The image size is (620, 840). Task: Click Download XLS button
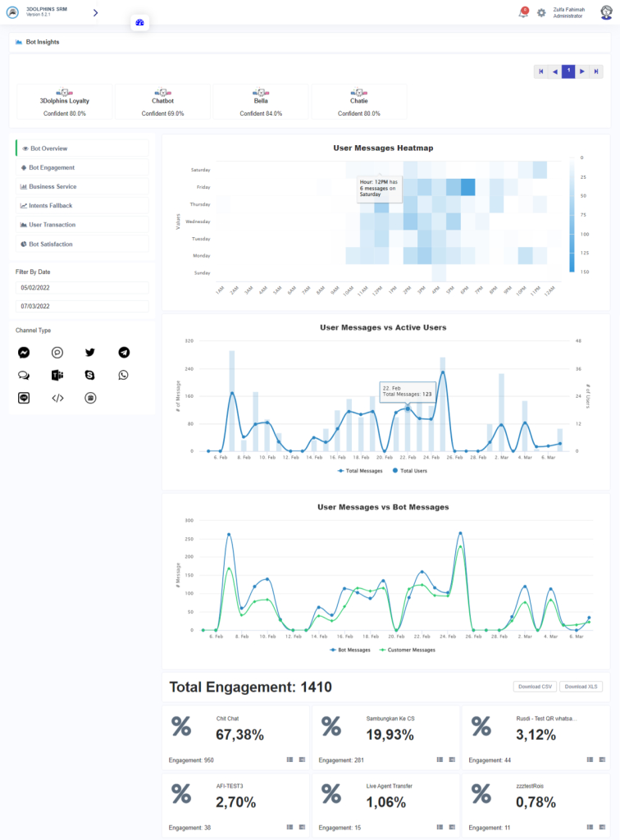581,687
